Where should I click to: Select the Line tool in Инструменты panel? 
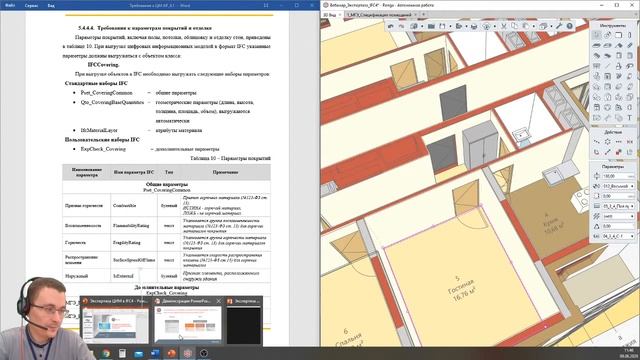point(608,66)
